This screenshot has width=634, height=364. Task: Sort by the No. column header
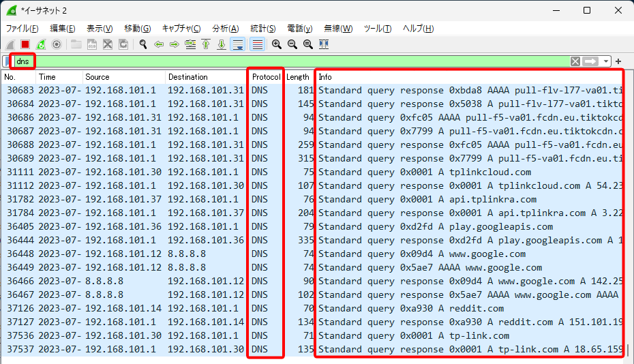(x=18, y=77)
